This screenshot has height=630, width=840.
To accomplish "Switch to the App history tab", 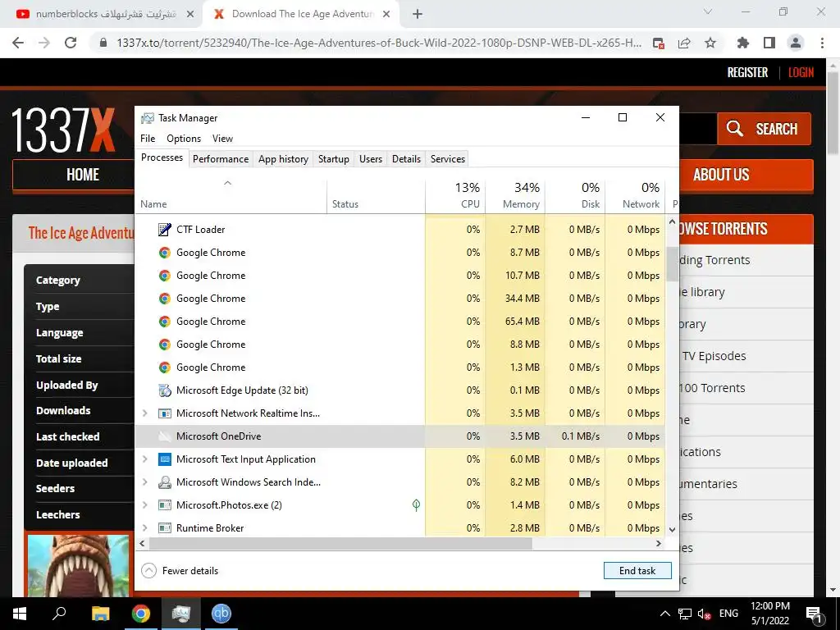I will click(283, 158).
